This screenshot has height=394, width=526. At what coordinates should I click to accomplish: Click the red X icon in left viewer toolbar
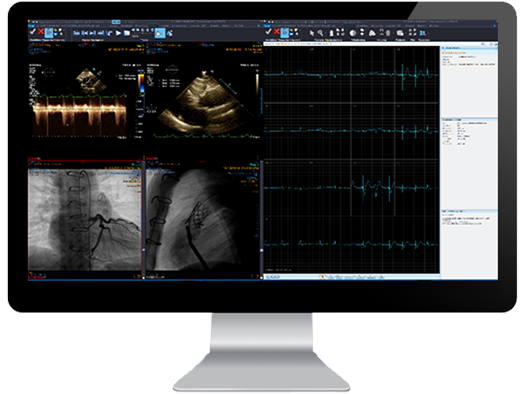coord(41,32)
